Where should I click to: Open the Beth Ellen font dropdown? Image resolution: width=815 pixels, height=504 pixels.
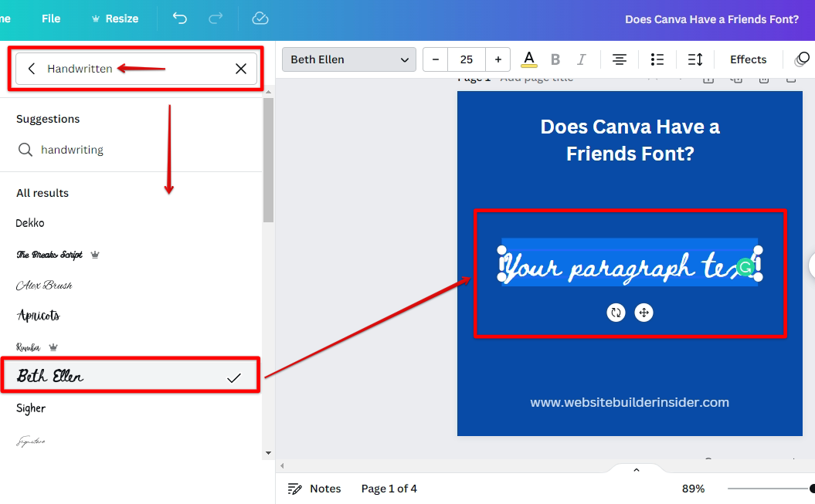(x=349, y=59)
